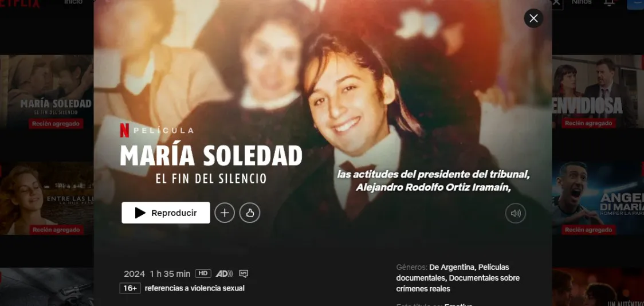
Task: Select the Angel Di María thumbnail
Action: [598, 198]
